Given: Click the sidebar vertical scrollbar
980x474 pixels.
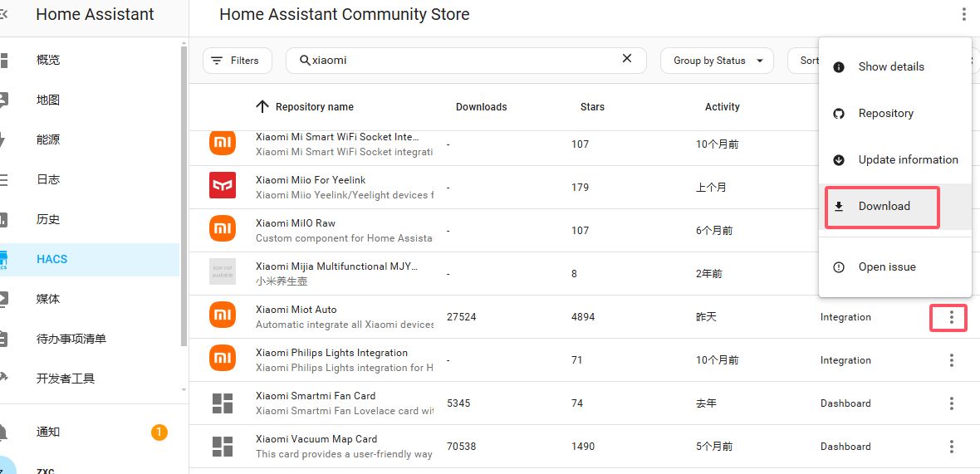Looking at the screenshot, I should pos(184,199).
